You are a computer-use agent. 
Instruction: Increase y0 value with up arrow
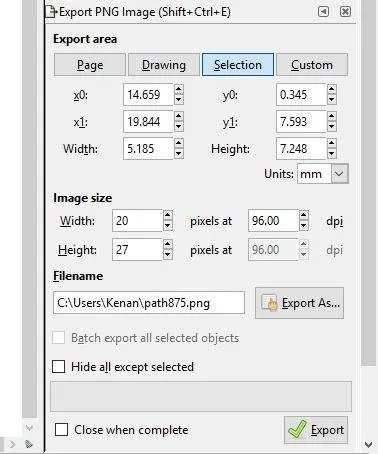[x=331, y=89]
